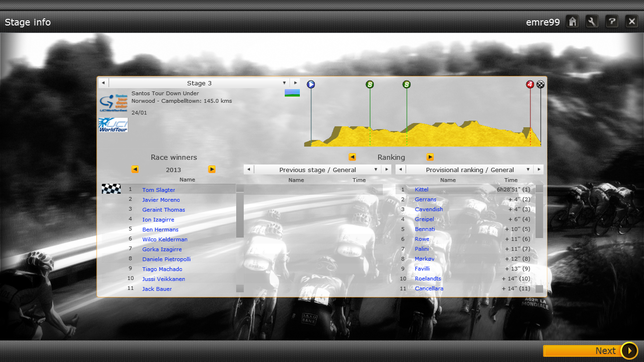
Task: Click the blue start marker on profile
Action: point(311,84)
